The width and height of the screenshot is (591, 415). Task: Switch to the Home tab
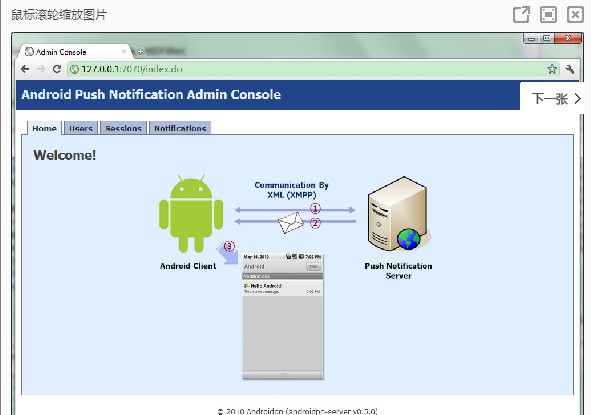coord(44,128)
